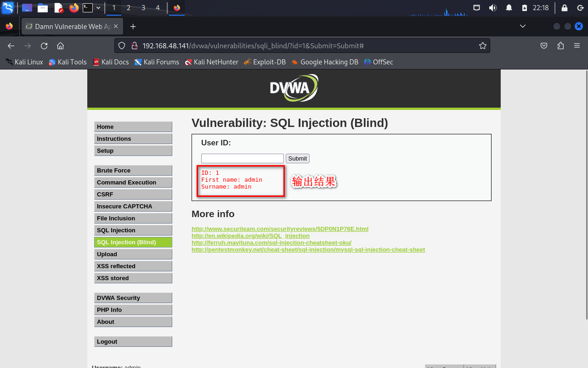Image resolution: width=588 pixels, height=368 pixels.
Task: Open the Upload vulnerability page
Action: pos(133,254)
